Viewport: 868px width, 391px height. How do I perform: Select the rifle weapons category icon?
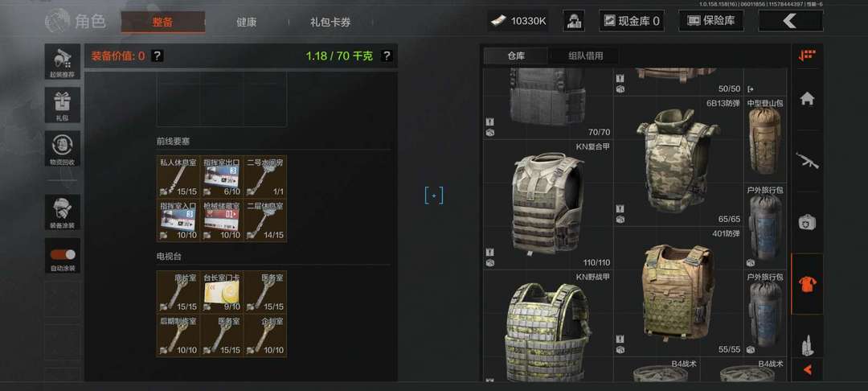807,161
